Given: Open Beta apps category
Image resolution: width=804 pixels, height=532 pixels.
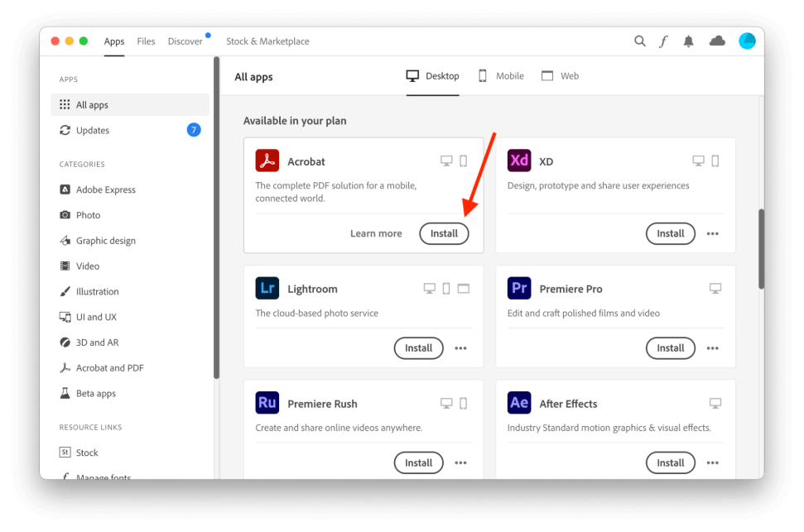Looking at the screenshot, I should pos(88,394).
